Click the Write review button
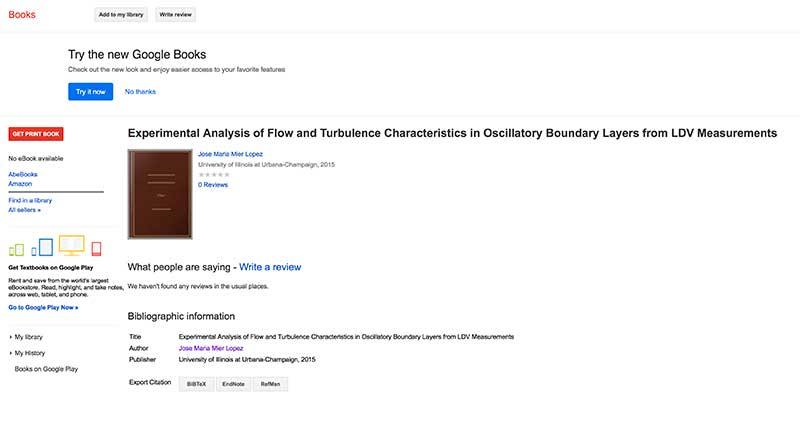This screenshot has height=422, width=800. (x=176, y=15)
